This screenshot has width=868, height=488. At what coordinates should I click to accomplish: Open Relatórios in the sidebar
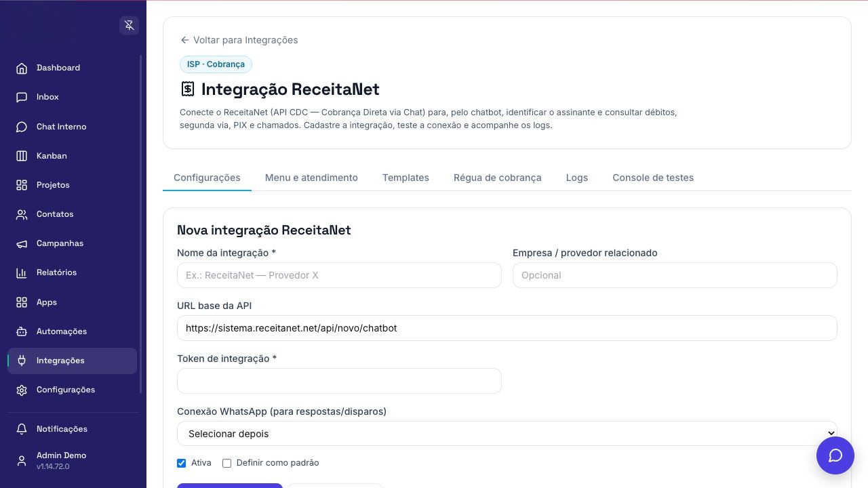[x=72, y=272]
